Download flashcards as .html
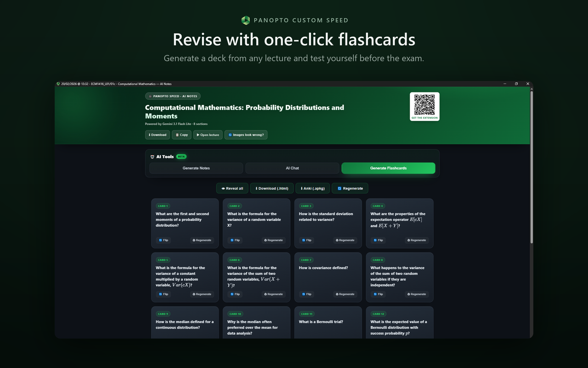588x368 pixels. click(x=272, y=188)
